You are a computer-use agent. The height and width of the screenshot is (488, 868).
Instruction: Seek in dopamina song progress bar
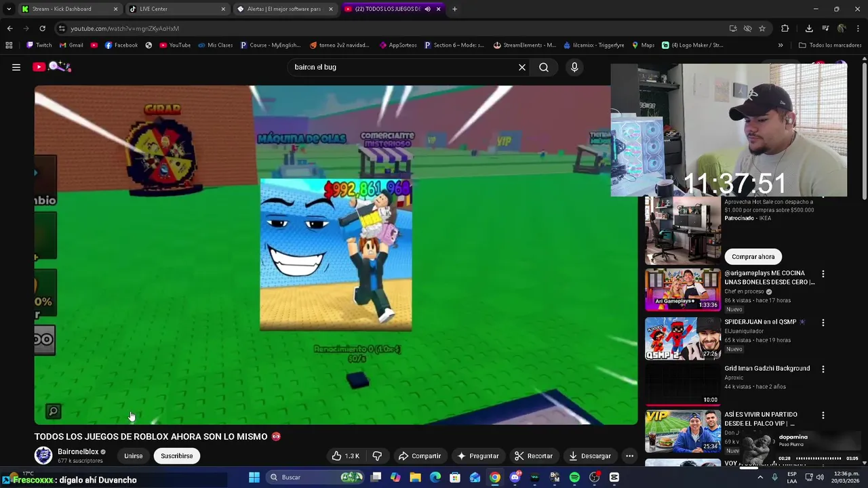[819, 458]
